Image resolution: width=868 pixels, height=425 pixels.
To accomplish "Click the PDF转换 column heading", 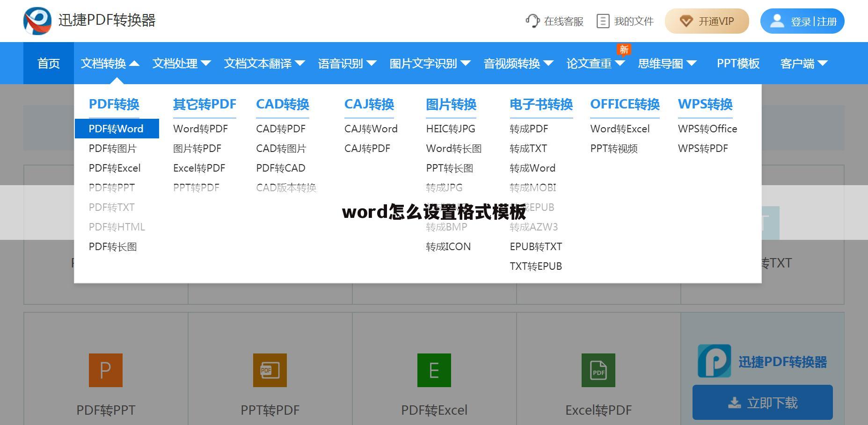I will tap(114, 104).
